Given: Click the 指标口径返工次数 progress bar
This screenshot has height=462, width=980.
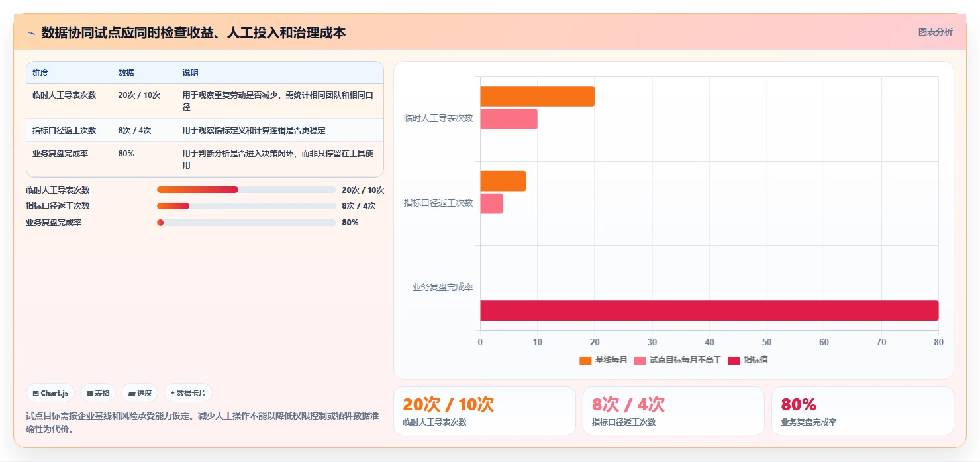Looking at the screenshot, I should (x=246, y=206).
